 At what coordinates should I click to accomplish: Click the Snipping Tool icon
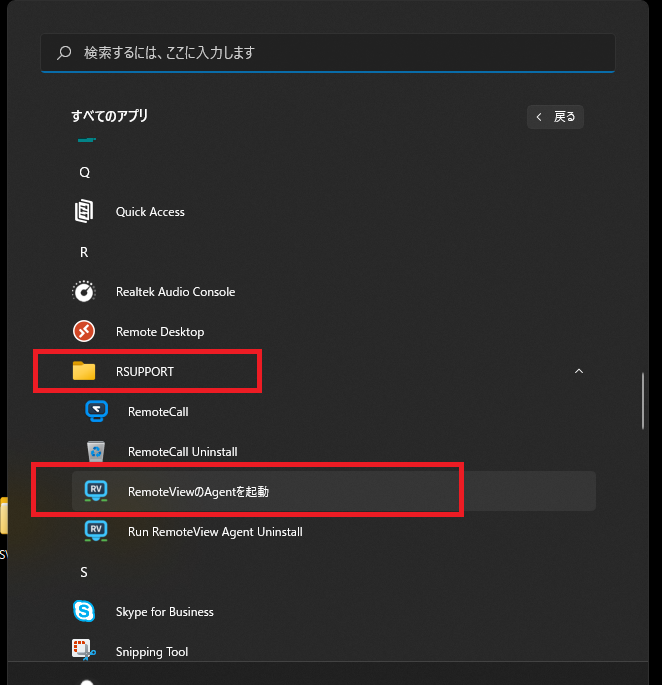pos(83,650)
